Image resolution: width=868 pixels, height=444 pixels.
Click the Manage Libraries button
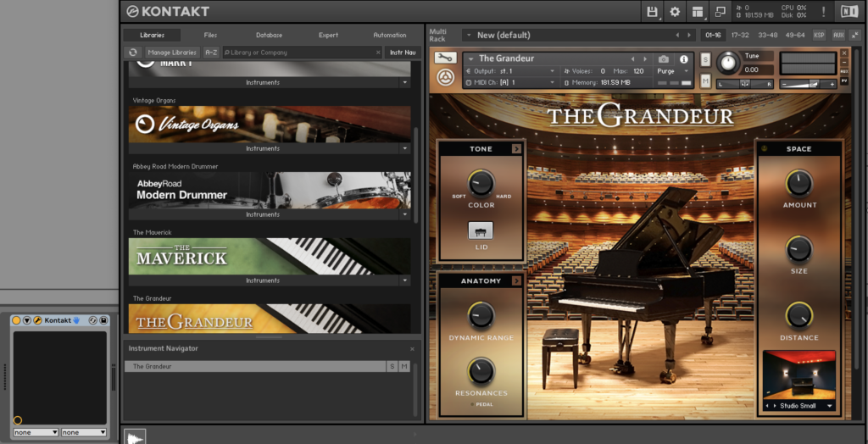point(172,53)
